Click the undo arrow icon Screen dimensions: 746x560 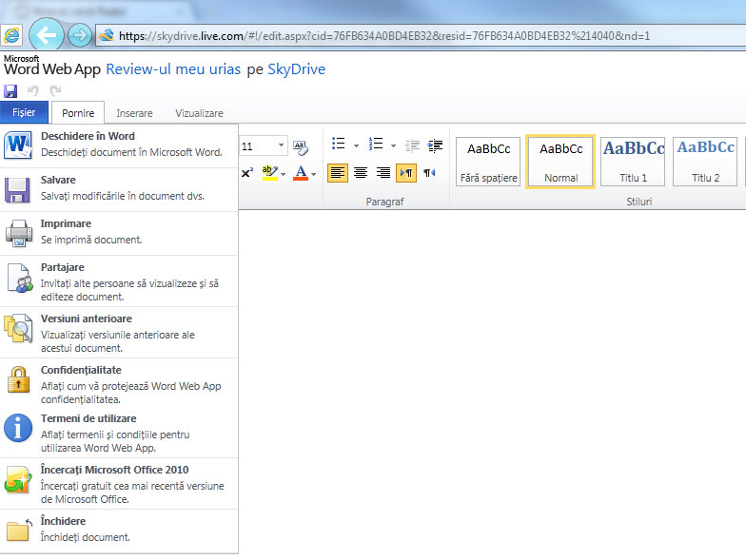point(32,90)
